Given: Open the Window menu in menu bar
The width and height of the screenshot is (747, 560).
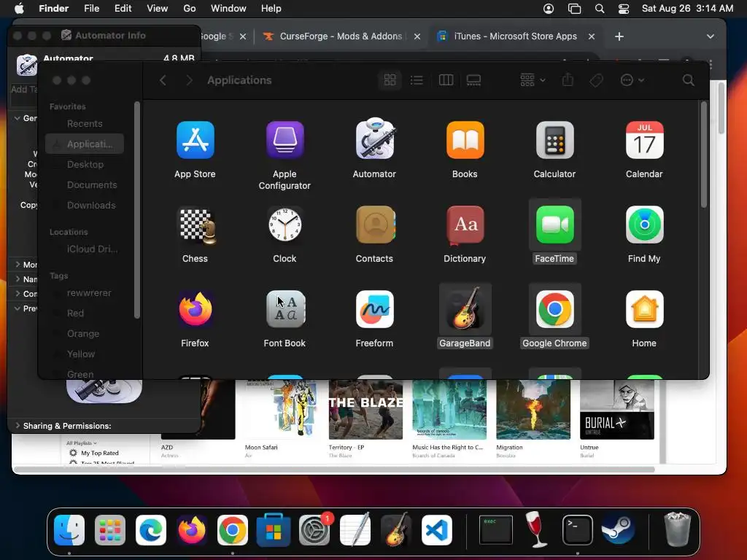Looking at the screenshot, I should (228, 9).
